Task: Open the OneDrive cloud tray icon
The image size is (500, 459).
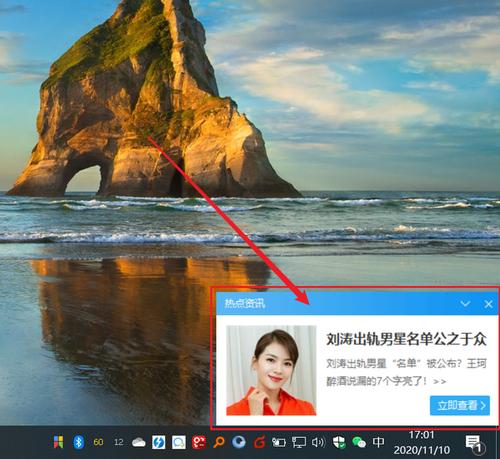Action: tap(139, 443)
